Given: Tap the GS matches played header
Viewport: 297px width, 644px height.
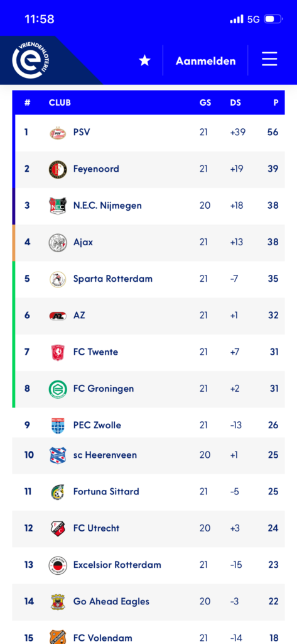Looking at the screenshot, I should coord(205,103).
